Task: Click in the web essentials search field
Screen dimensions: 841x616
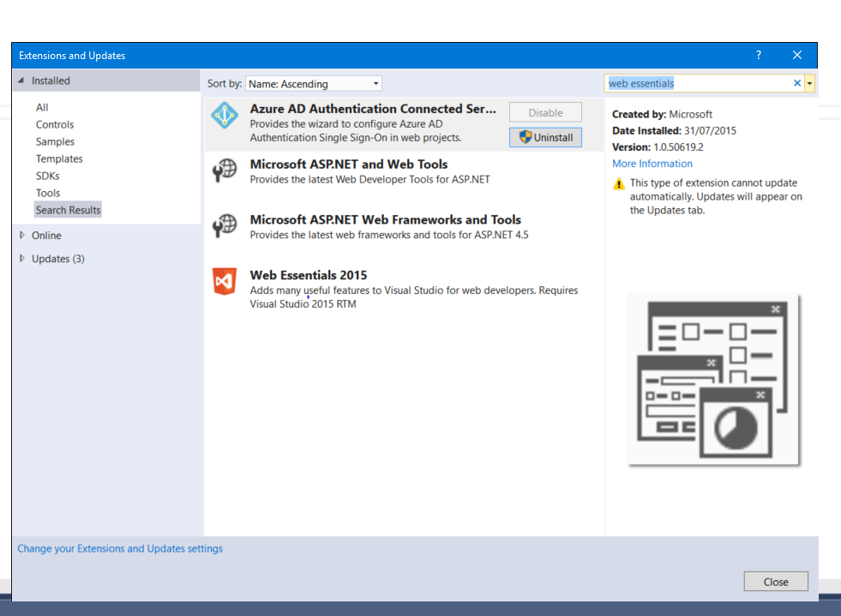Action: (x=694, y=83)
